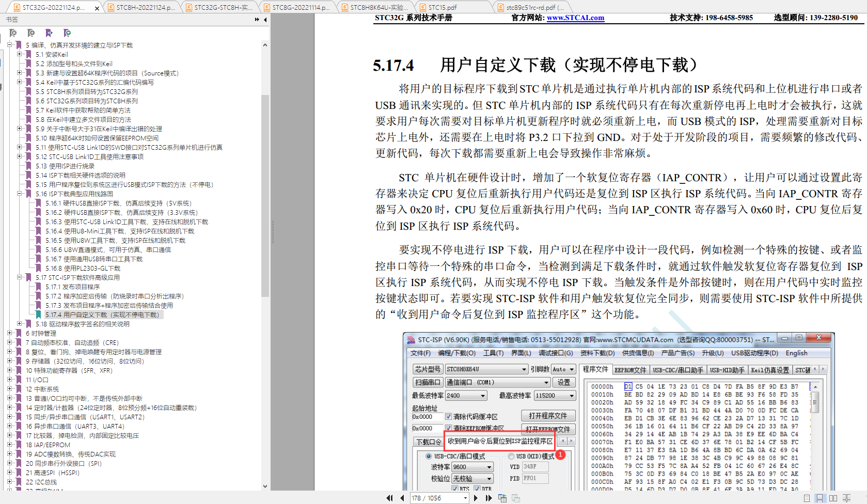Expand chapter 14 定时器/计数器
This screenshot has width=867, height=504.
click(x=9, y=407)
